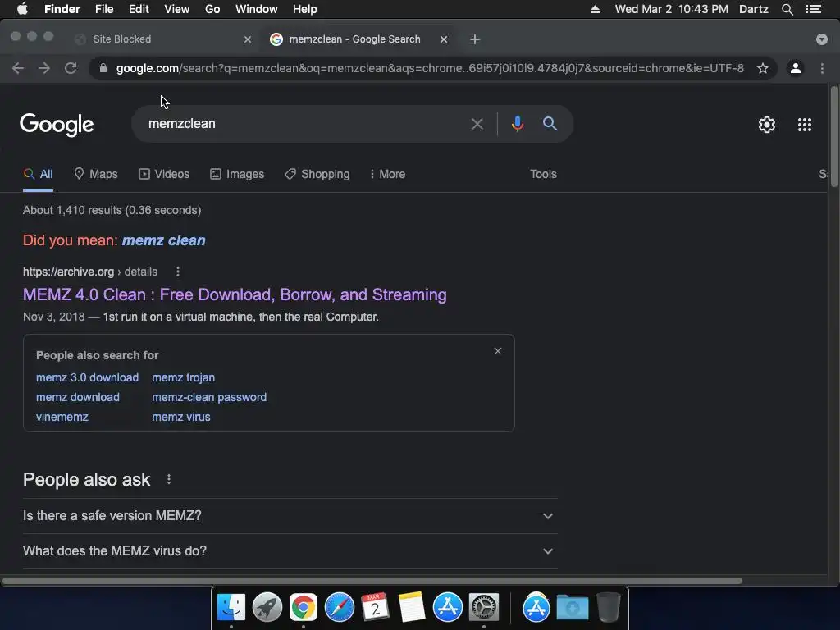Submit search with the magnifier icon

[x=550, y=124]
